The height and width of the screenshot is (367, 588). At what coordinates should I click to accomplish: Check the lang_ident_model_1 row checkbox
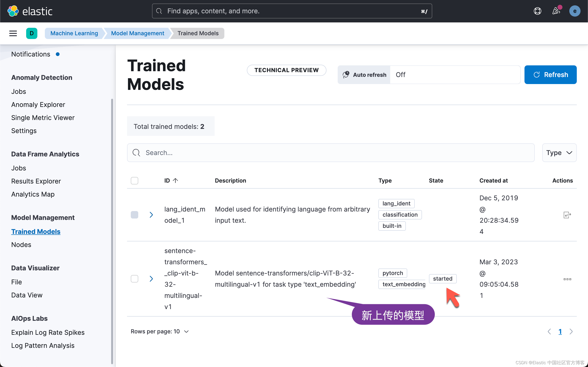click(135, 215)
